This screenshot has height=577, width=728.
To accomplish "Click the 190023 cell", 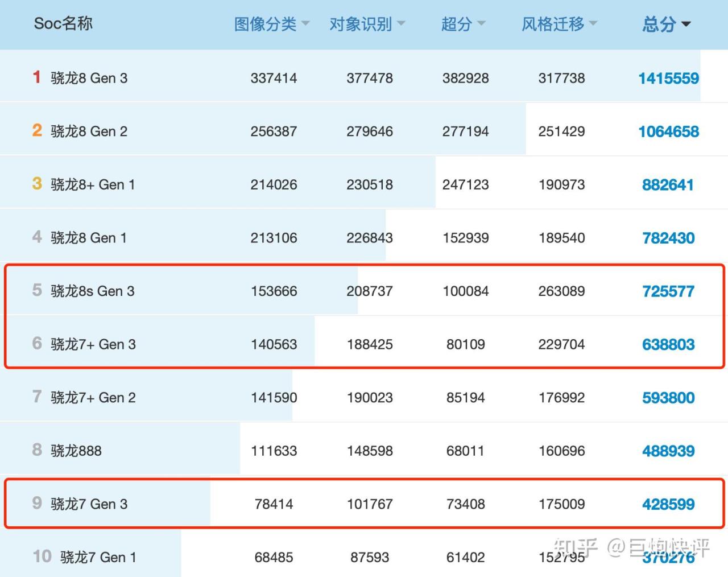I will click(x=370, y=397).
